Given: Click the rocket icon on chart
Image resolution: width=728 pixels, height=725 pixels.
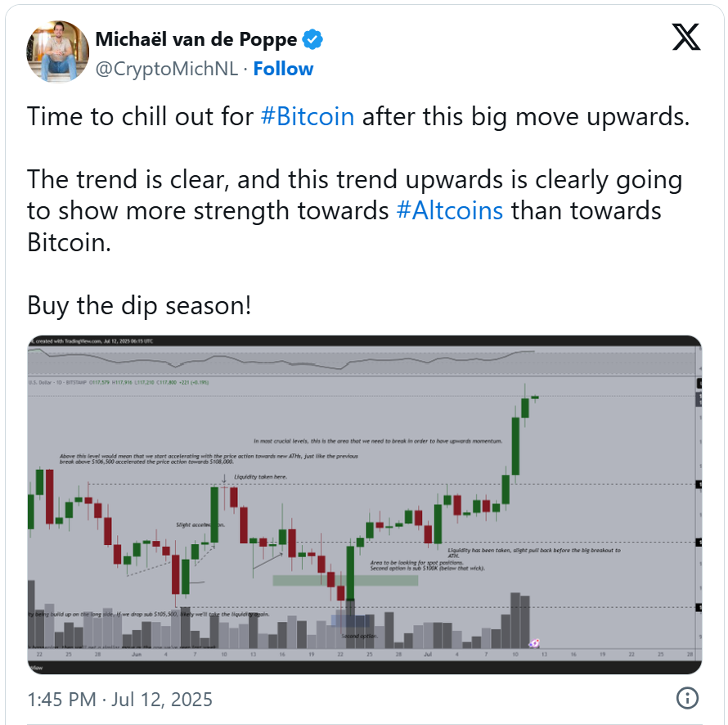Looking at the screenshot, I should (534, 643).
